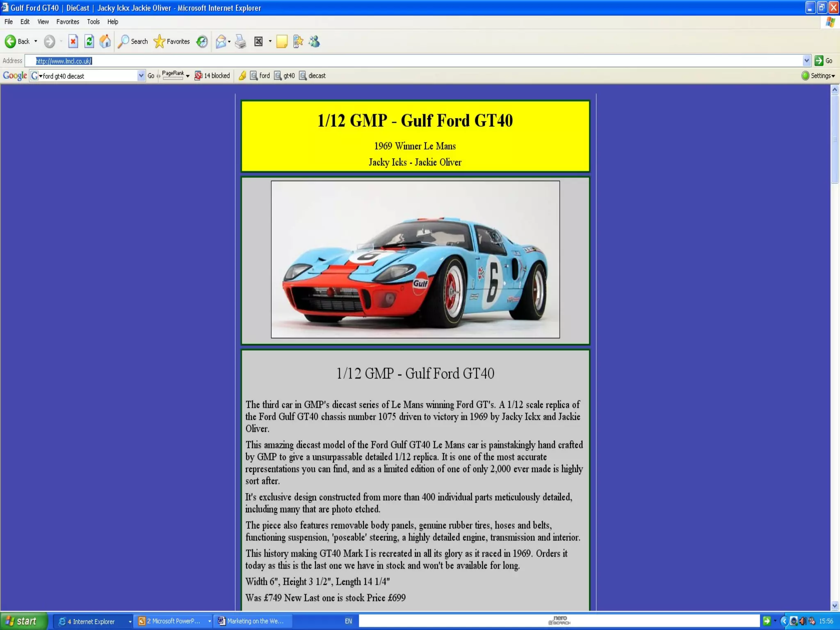Image resolution: width=840 pixels, height=630 pixels.
Task: Click the yellow Highlight marker icon
Action: click(242, 76)
